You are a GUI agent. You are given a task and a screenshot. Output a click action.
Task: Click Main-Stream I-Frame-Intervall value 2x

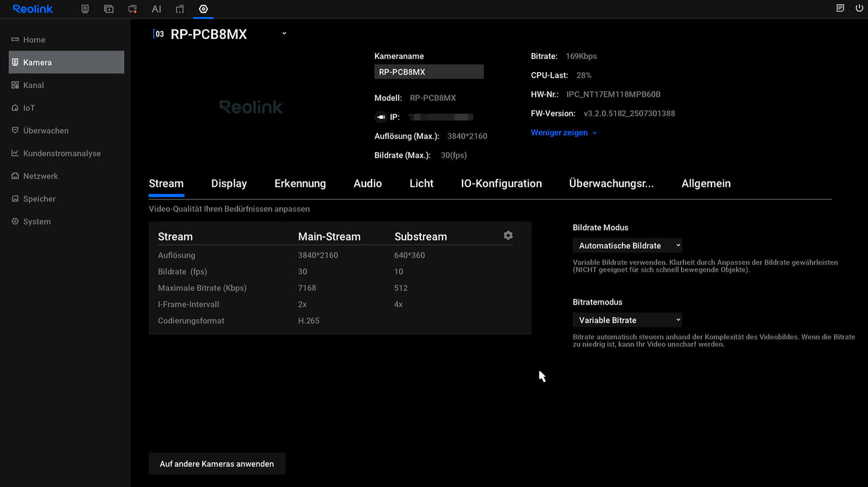click(302, 304)
